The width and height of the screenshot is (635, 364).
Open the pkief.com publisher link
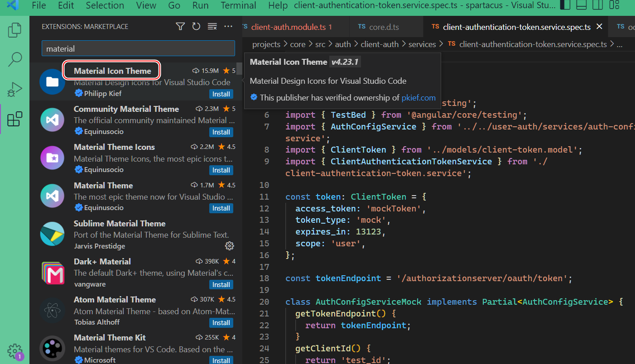tap(419, 97)
